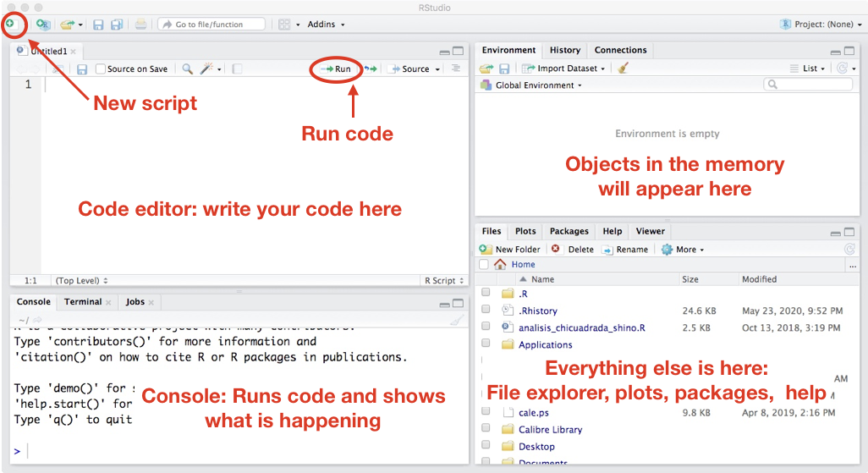The height and width of the screenshot is (473, 868).
Task: Click the code tools magic wand
Action: (206, 69)
